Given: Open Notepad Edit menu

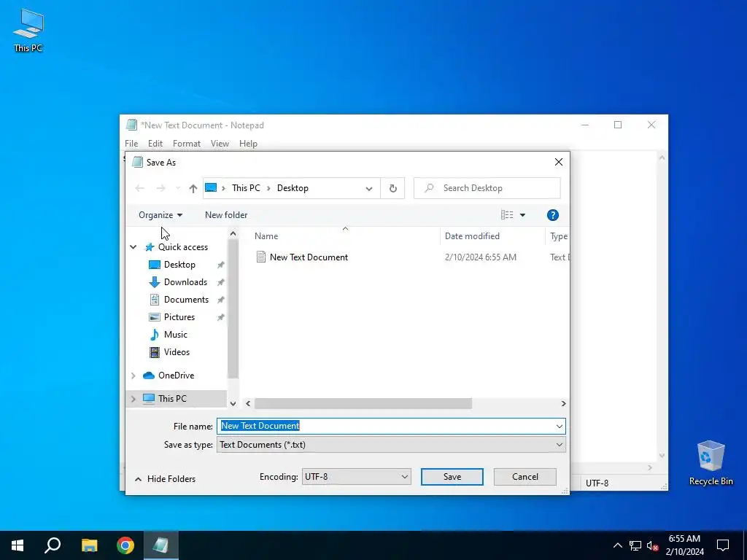Looking at the screenshot, I should (x=155, y=144).
